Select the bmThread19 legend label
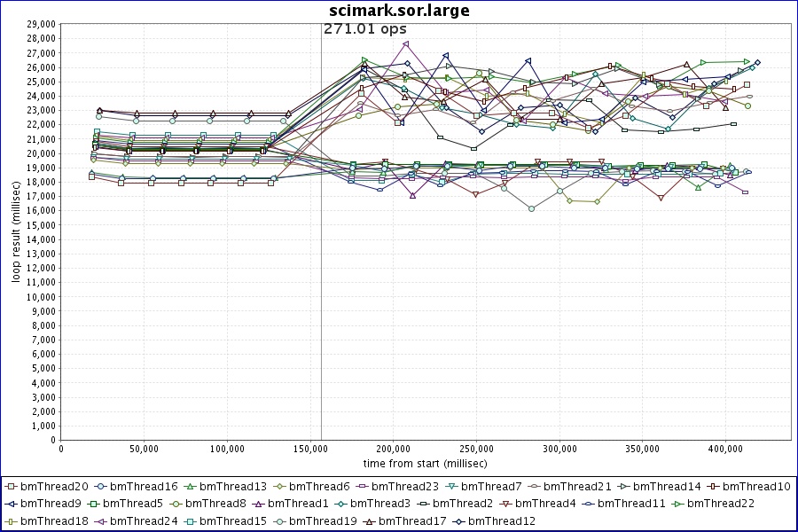The width and height of the screenshot is (798, 532). click(319, 520)
